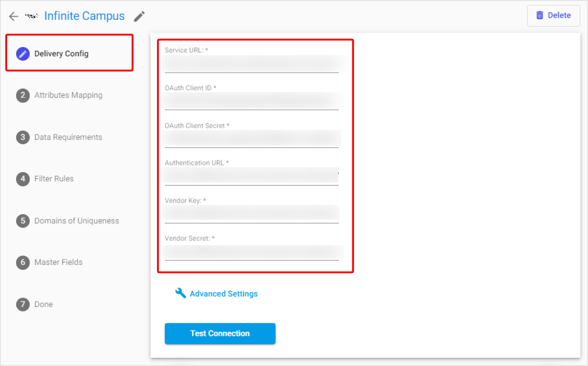Click the circled 5 icon for Domains of Uniqueness
588x366 pixels.
point(23,221)
